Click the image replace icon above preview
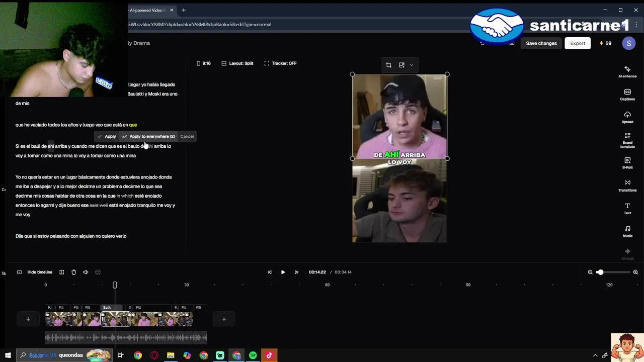 pos(401,65)
